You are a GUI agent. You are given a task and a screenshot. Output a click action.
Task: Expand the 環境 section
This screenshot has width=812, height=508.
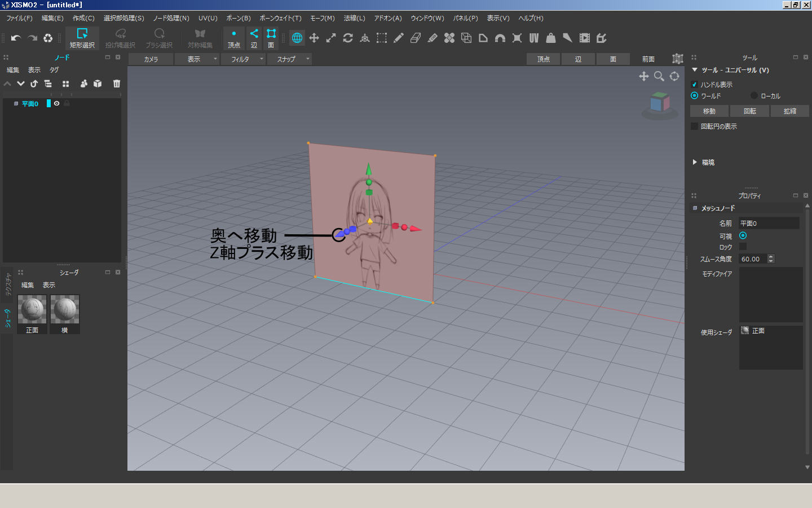click(x=695, y=162)
